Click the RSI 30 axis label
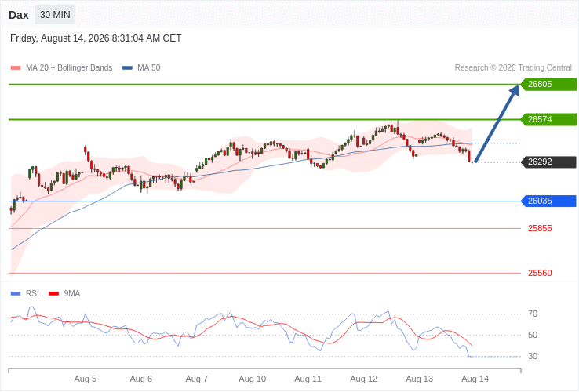579x392 pixels. pyautogui.click(x=533, y=356)
